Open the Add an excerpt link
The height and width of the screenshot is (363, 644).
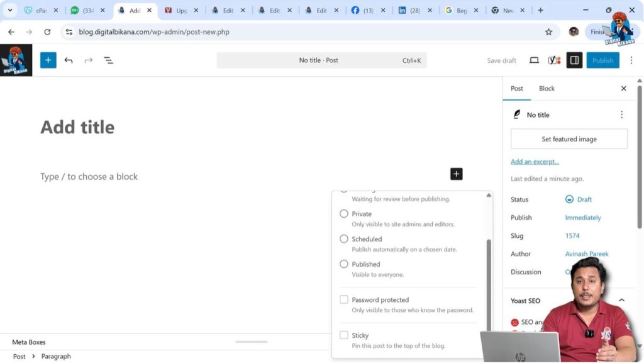click(535, 162)
